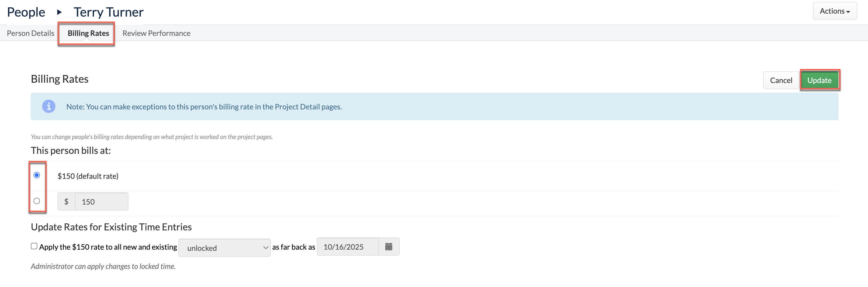This screenshot has width=868, height=287.
Task: Click 'You can change people's billing rates' hint
Action: tap(151, 137)
